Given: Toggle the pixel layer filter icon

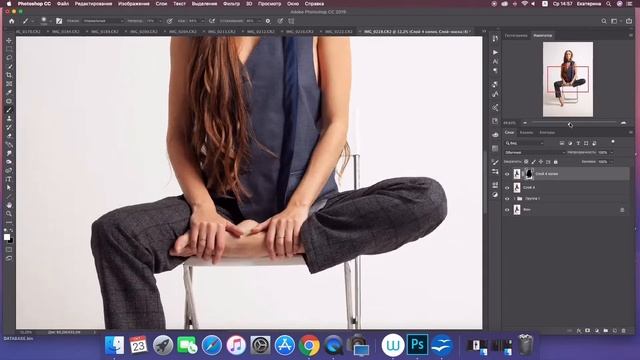Looking at the screenshot, I should point(562,143).
